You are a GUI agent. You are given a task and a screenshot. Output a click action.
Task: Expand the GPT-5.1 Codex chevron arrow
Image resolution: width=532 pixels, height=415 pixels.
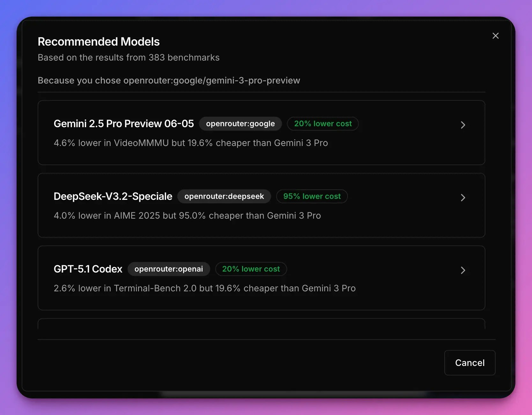(463, 270)
